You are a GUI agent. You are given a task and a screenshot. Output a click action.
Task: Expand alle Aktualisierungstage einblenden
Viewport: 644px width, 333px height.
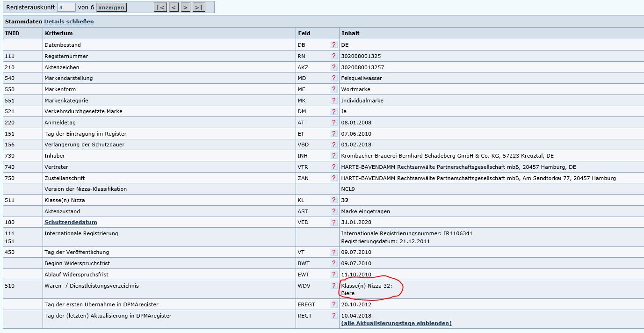396,323
